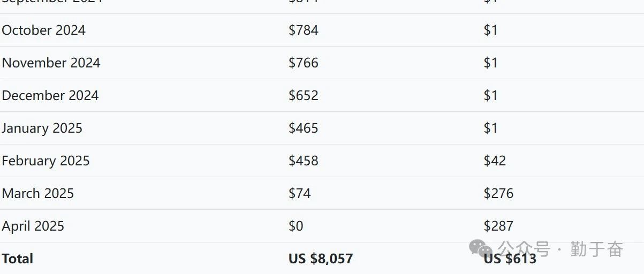Select the $458 February amount
644x274 pixels.
304,161
